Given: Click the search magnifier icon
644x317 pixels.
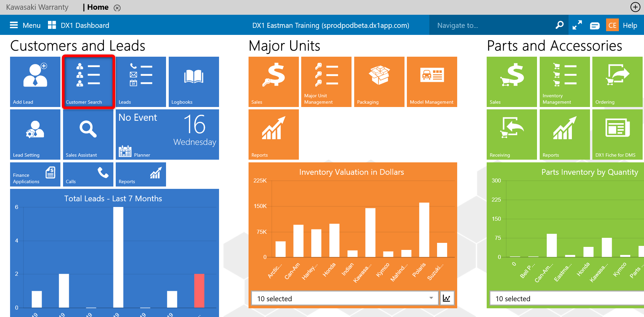Looking at the screenshot, I should click(x=559, y=25).
